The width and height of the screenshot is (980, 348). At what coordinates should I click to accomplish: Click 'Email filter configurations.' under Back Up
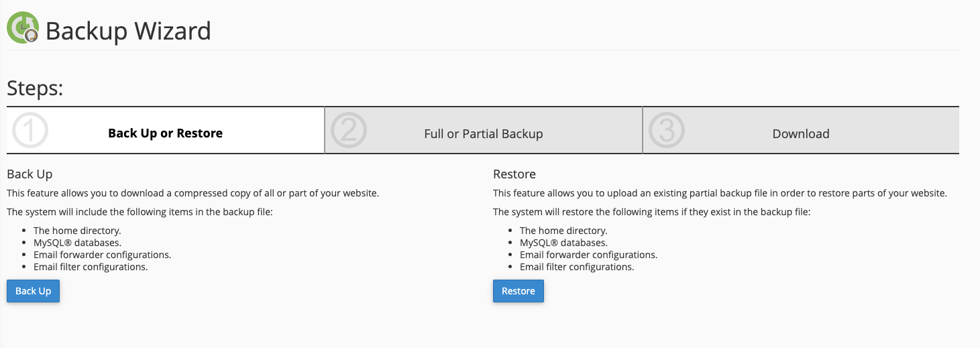click(91, 267)
